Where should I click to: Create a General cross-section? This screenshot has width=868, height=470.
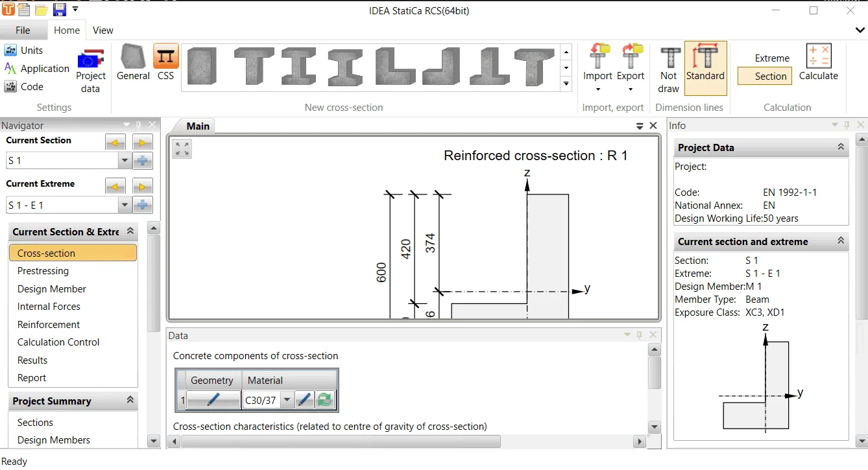(133, 63)
